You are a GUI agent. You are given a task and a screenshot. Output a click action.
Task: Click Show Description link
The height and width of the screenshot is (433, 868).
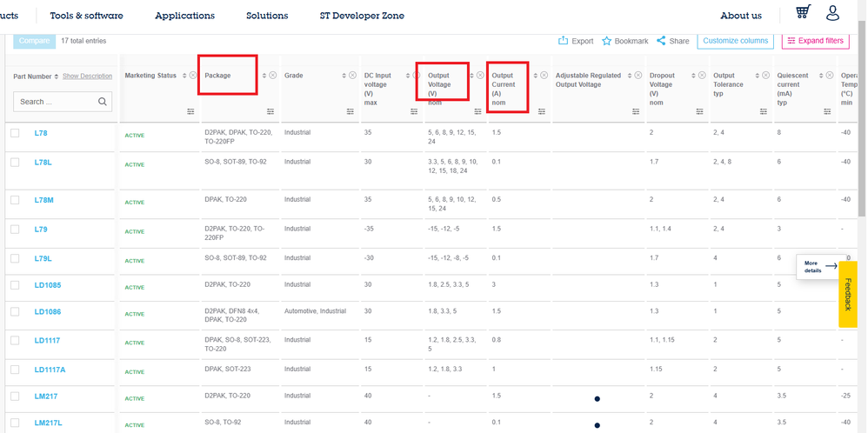point(88,77)
